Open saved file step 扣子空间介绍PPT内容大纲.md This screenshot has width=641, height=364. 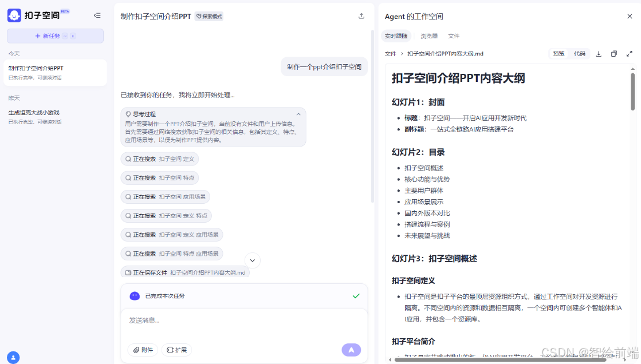(x=185, y=272)
